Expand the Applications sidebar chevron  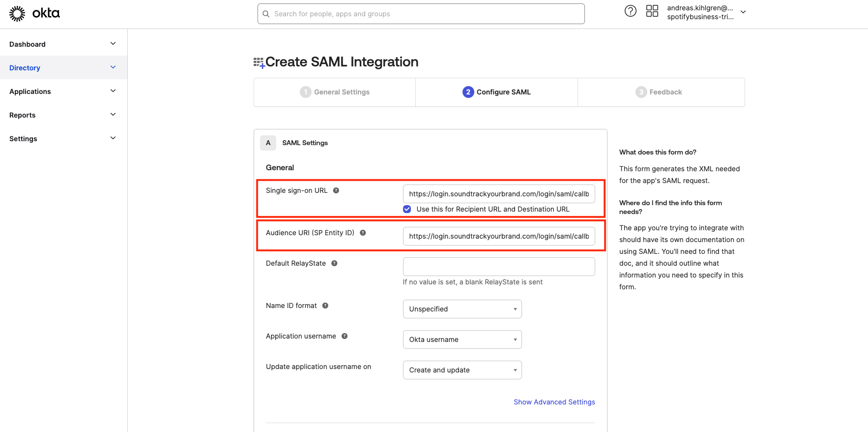click(113, 91)
